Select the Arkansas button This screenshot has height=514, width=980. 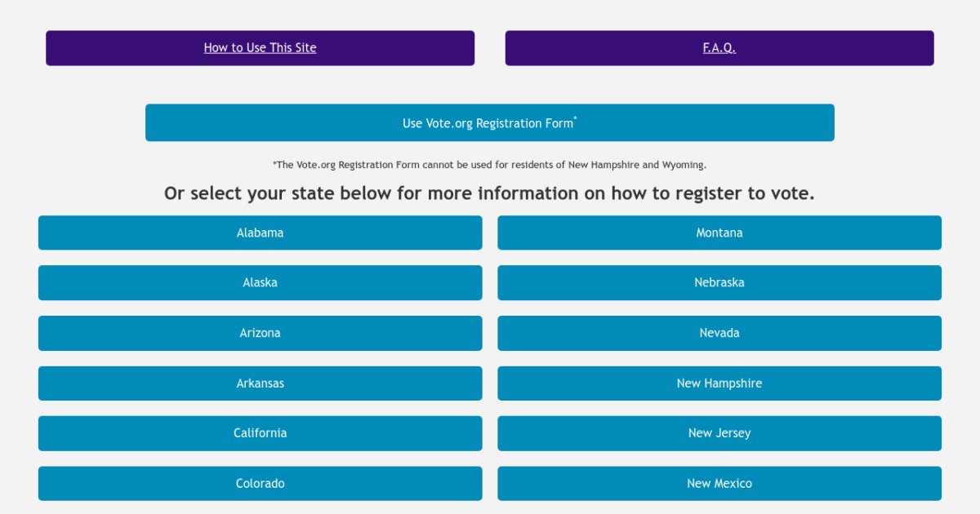260,383
